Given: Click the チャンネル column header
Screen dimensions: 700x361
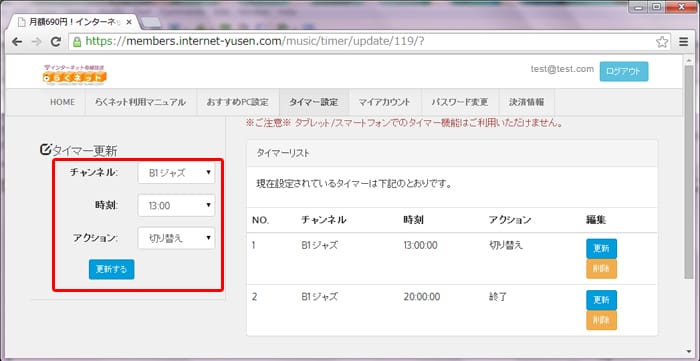Looking at the screenshot, I should click(324, 220).
